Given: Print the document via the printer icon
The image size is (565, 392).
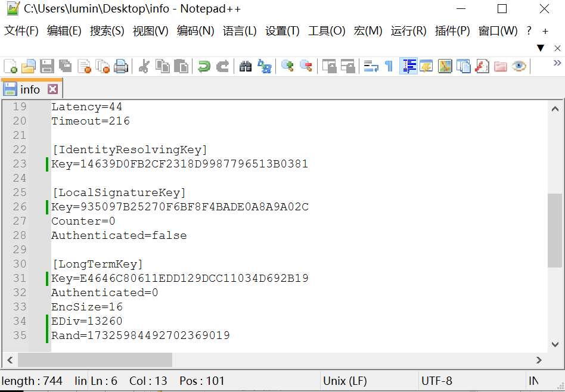Looking at the screenshot, I should (x=121, y=66).
